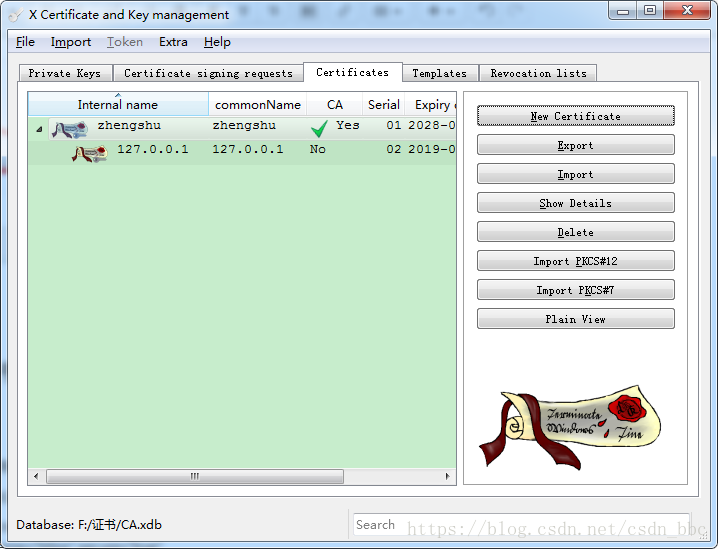The width and height of the screenshot is (718, 549).
Task: Switch to Certificate signing requests tab
Action: [208, 73]
